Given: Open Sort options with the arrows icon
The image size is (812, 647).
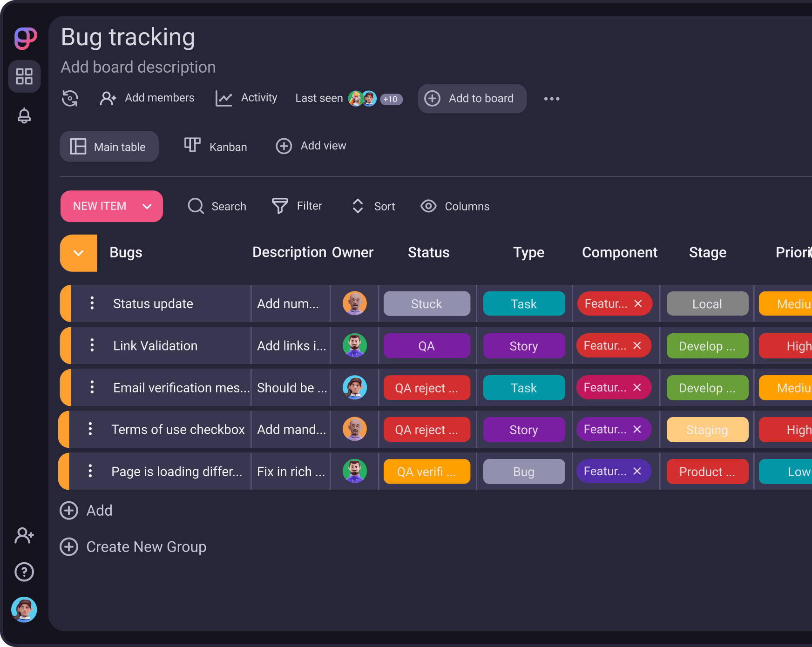Looking at the screenshot, I should click(358, 206).
